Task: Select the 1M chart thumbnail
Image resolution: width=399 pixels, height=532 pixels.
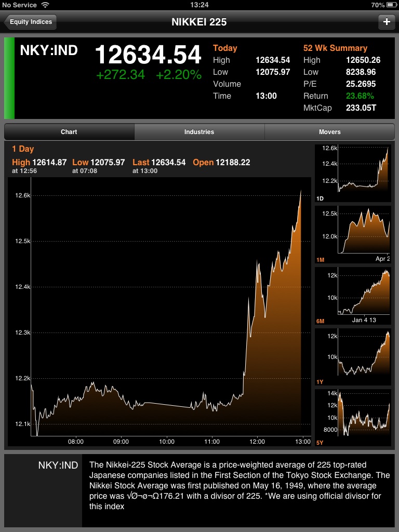Action: pos(353,234)
